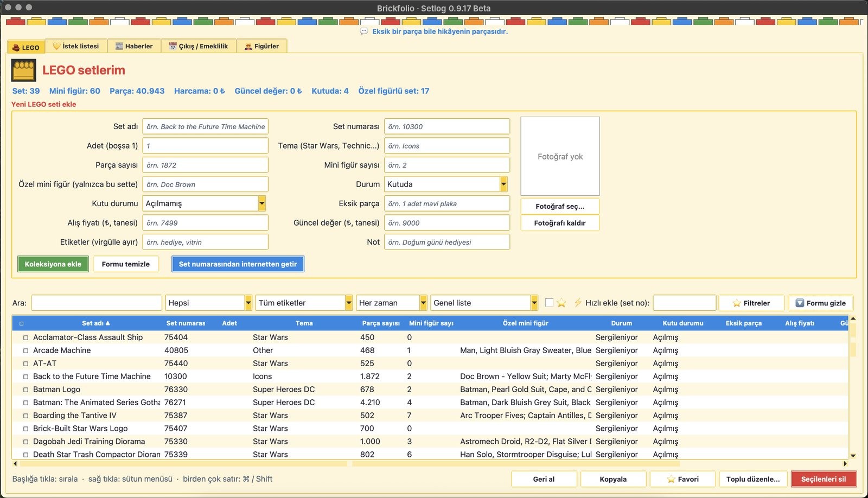
Task: Click the Ara search field
Action: 97,303
